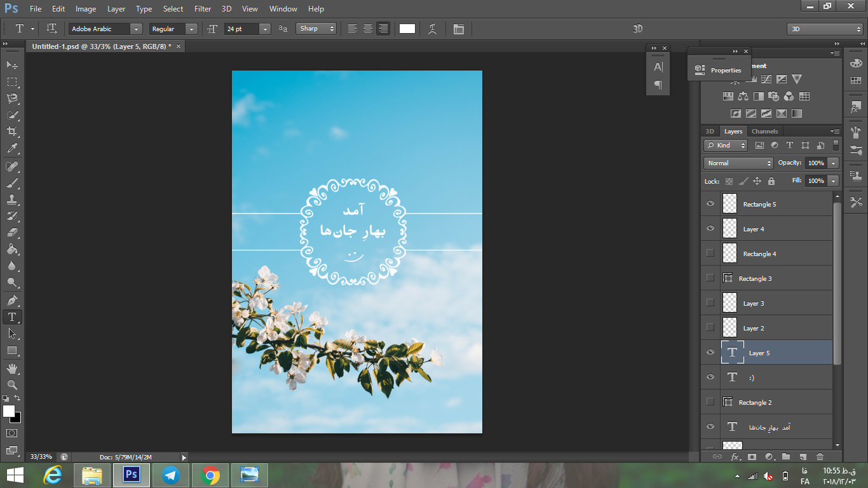
Task: Select the Clone Stamp tool
Action: coord(12,200)
